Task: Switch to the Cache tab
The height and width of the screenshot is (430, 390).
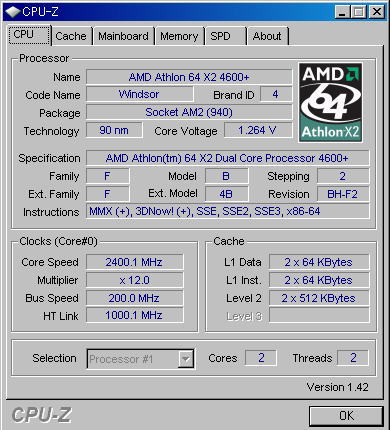Action: [71, 36]
